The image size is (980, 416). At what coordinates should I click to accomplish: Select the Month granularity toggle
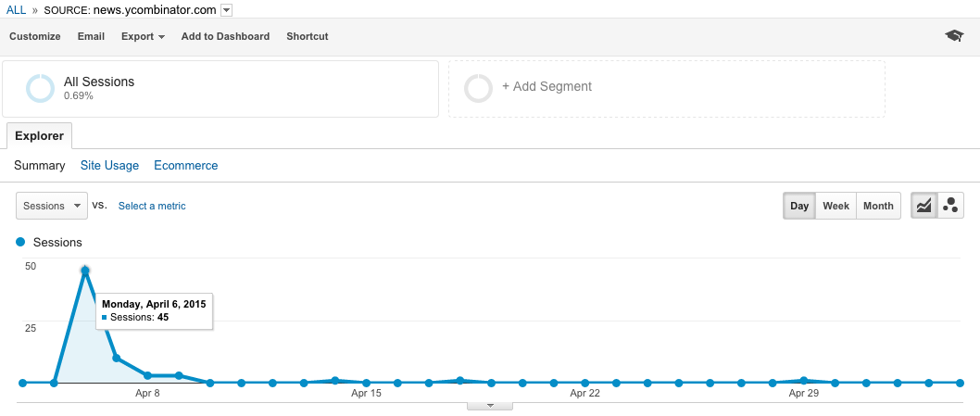878,206
